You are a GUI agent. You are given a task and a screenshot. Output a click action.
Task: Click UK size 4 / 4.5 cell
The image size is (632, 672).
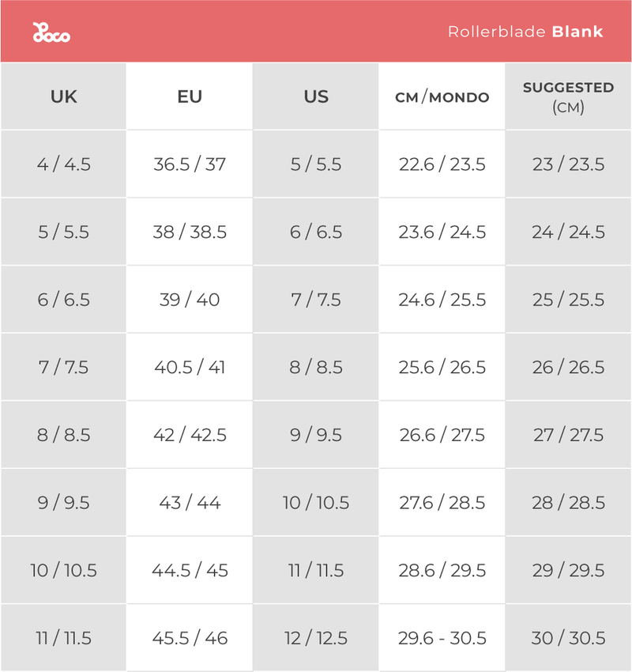click(63, 164)
